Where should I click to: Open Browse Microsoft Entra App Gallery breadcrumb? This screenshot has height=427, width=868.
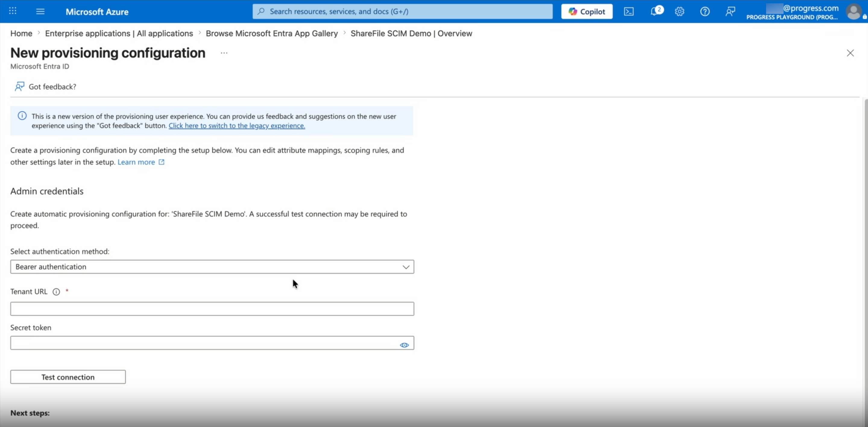pos(272,33)
